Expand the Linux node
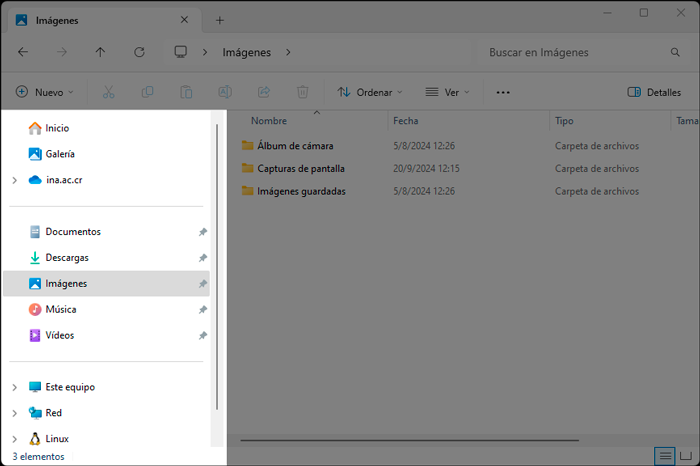 [x=15, y=439]
